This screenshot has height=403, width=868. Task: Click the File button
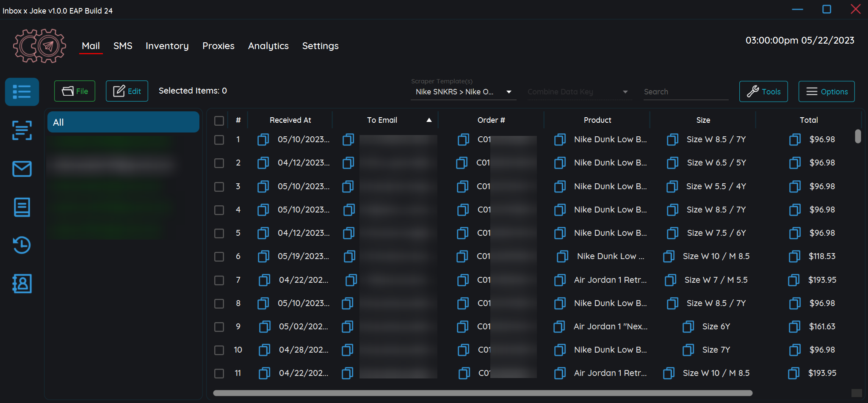pyautogui.click(x=75, y=91)
